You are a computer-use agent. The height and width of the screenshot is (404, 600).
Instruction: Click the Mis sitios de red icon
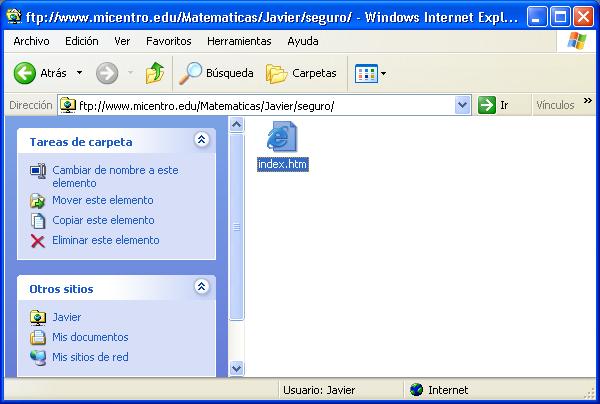[x=38, y=357]
